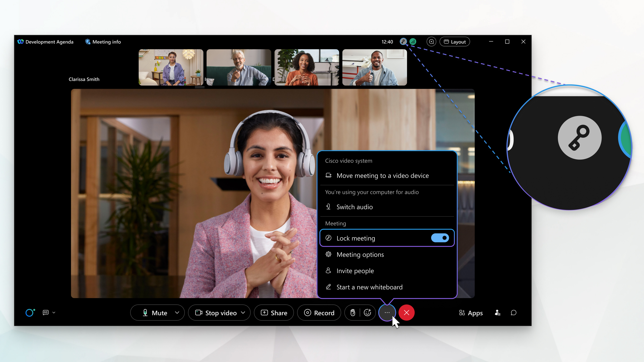Select Meeting options from context menu
The image size is (644, 362).
click(x=360, y=254)
